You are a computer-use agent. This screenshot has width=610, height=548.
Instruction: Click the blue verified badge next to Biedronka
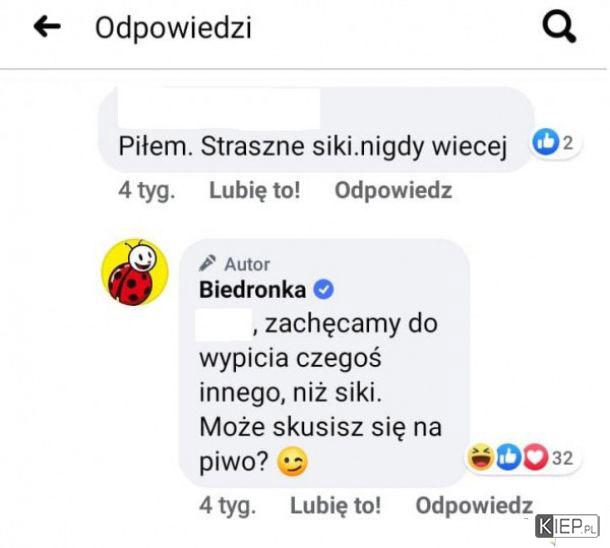point(324,290)
